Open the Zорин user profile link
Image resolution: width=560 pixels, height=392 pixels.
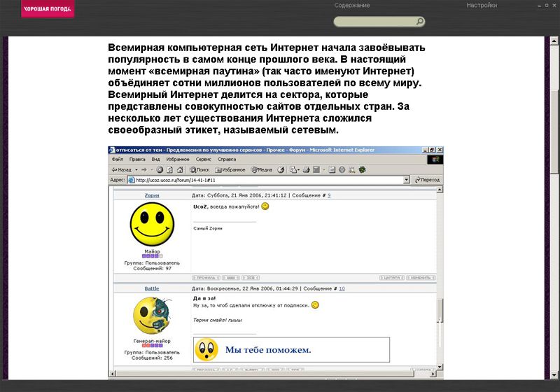tap(152, 195)
